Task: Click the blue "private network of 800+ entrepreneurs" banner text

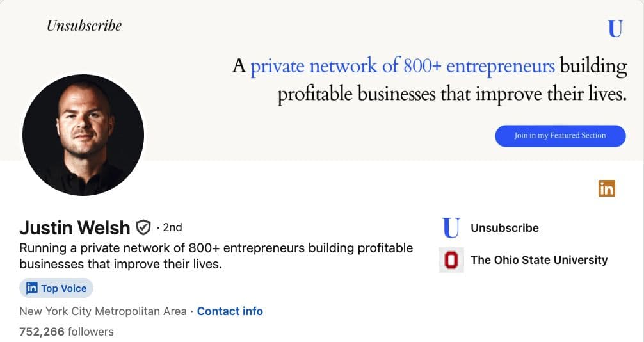Action: (x=402, y=66)
